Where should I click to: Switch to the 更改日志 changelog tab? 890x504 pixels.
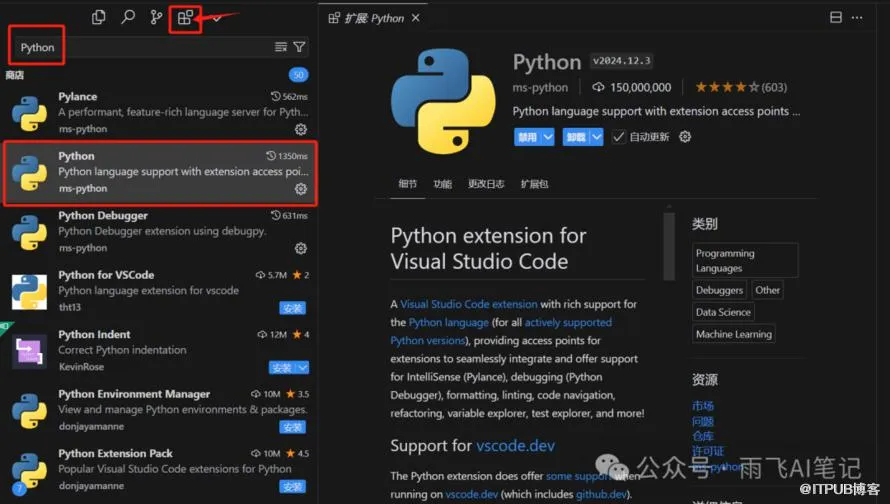coord(486,184)
